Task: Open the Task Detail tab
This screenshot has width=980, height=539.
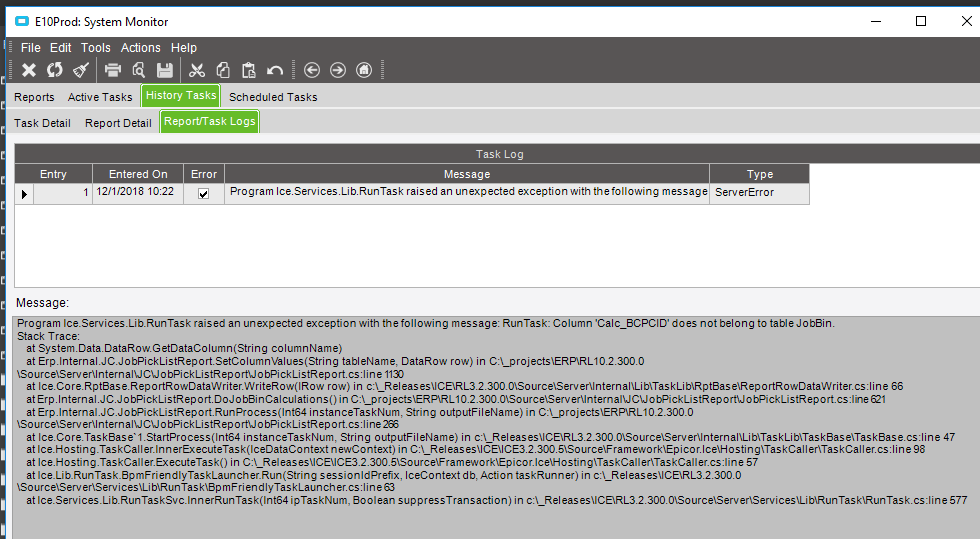Action: tap(42, 123)
